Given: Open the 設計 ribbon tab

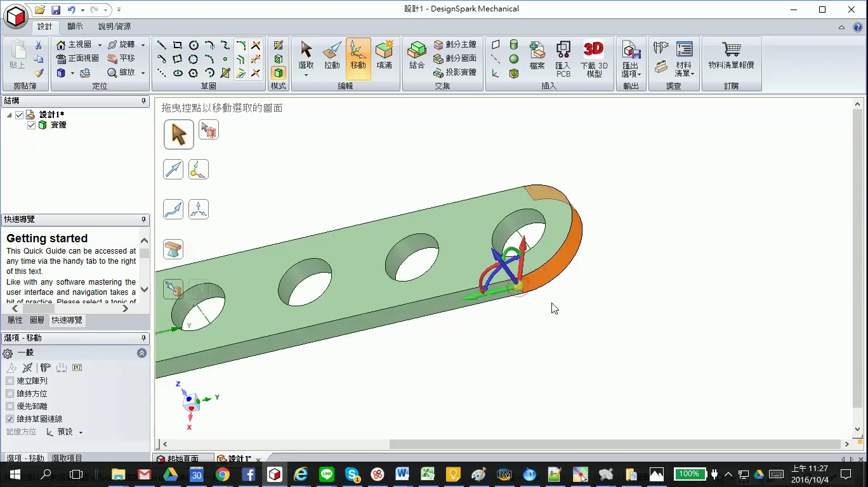Looking at the screenshot, I should point(45,27).
